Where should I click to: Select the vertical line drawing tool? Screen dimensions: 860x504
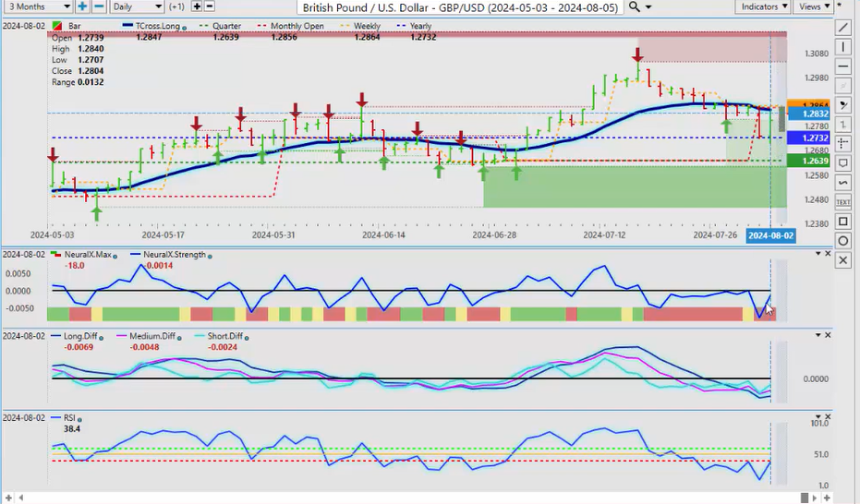point(843,46)
